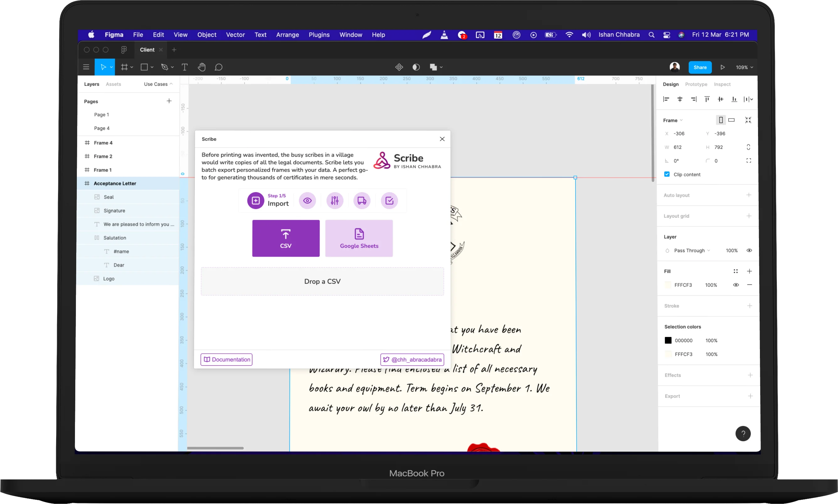Toggle the Clip content checkbox
The width and height of the screenshot is (838, 504).
[667, 174]
